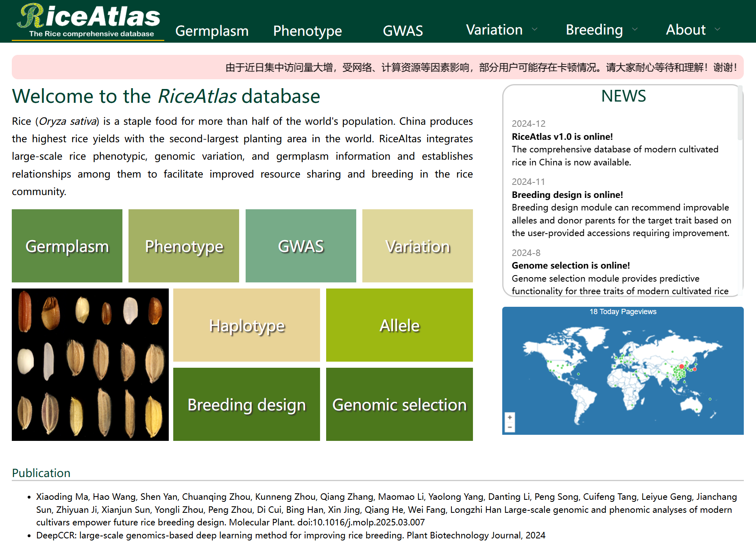Click the DeepCCR publication entry
Screen dimensions: 756x551
pos(291,535)
